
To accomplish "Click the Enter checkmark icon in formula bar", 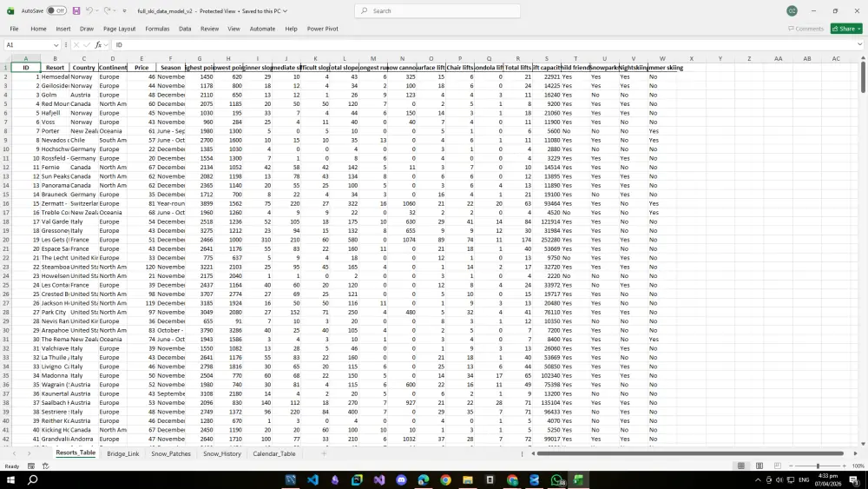I will 87,45.
